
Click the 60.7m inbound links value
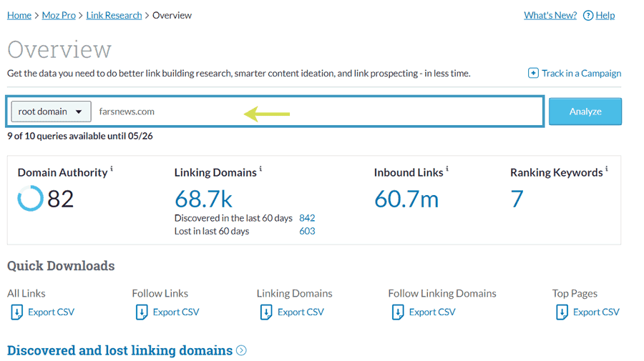[x=406, y=199]
